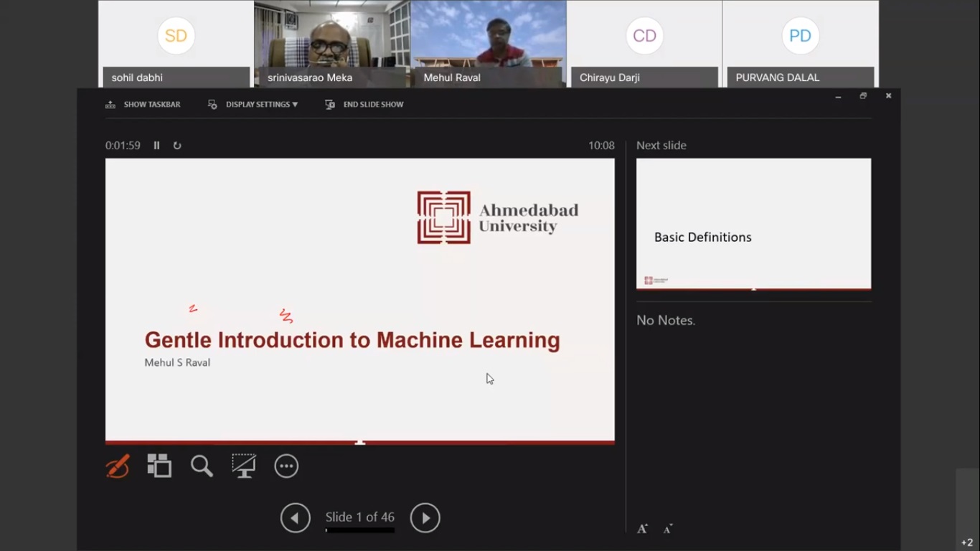Click Show Taskbar option
The height and width of the screenshot is (551, 980).
(x=143, y=105)
